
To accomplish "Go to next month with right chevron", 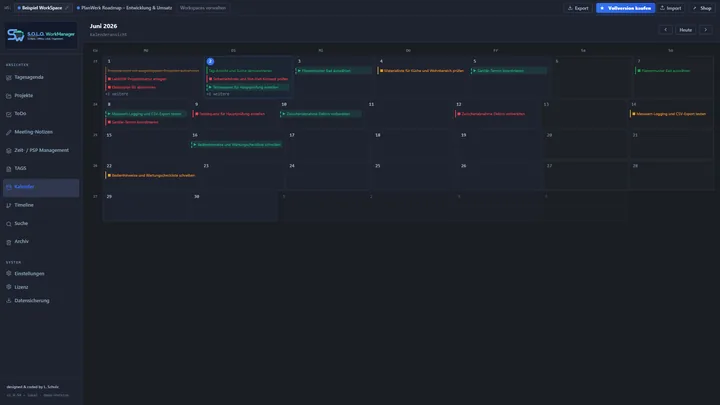I will tap(706, 30).
